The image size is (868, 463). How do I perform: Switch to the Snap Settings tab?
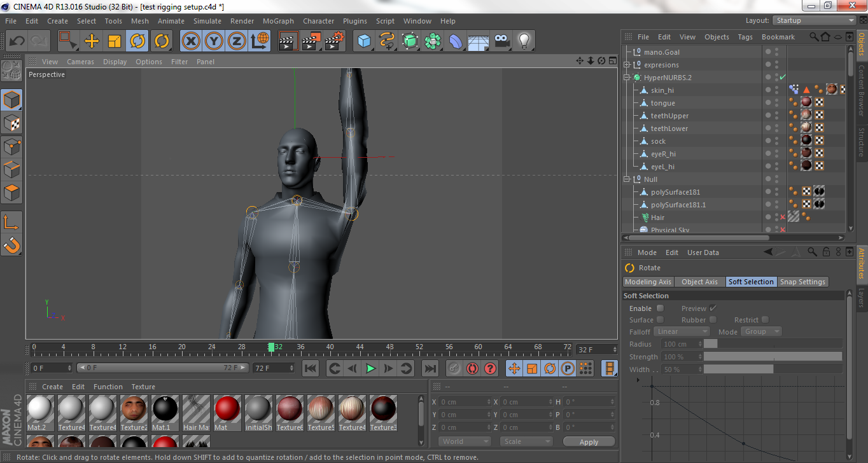point(802,282)
